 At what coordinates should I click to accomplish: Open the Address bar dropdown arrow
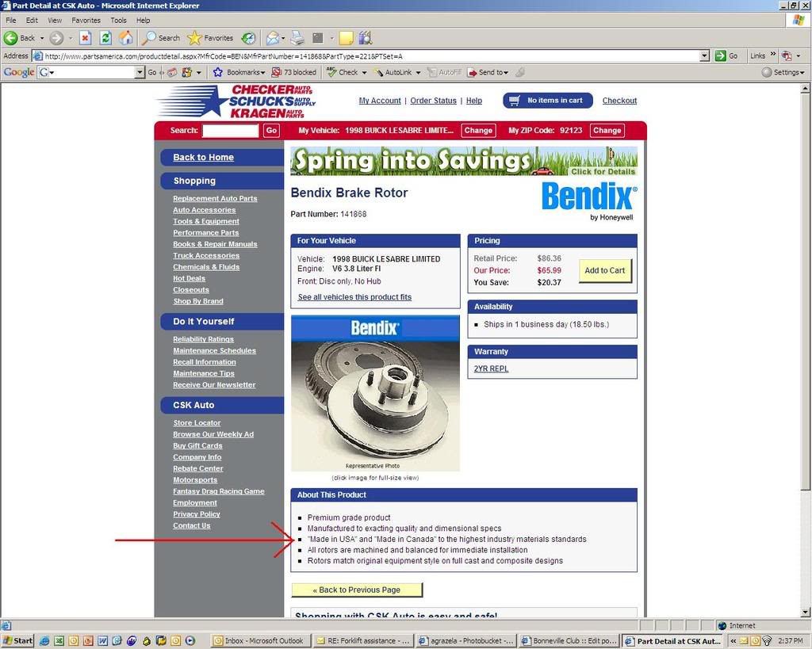[704, 56]
